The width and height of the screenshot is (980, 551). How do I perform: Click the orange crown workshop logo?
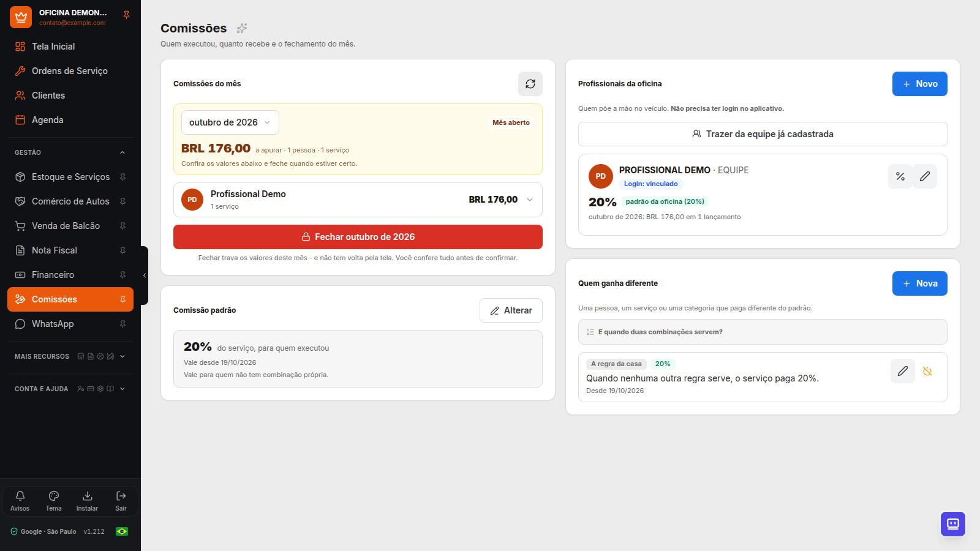[21, 17]
